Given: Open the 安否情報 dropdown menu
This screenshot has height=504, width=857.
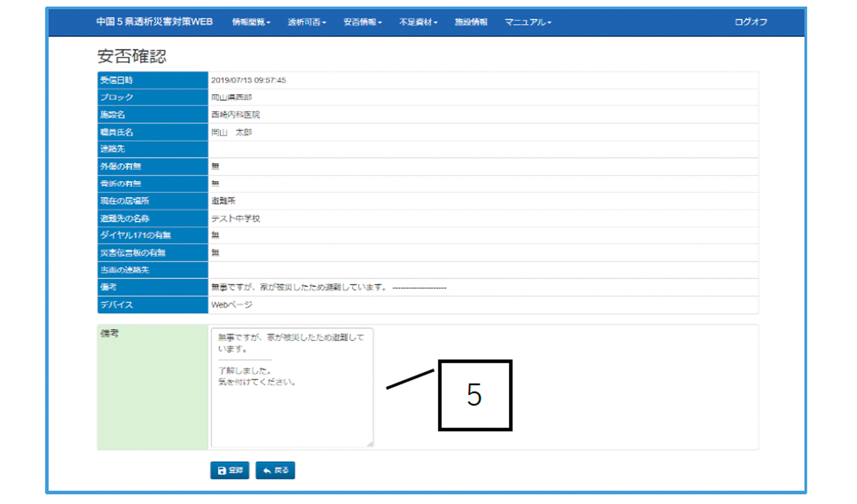Looking at the screenshot, I should pos(362,22).
